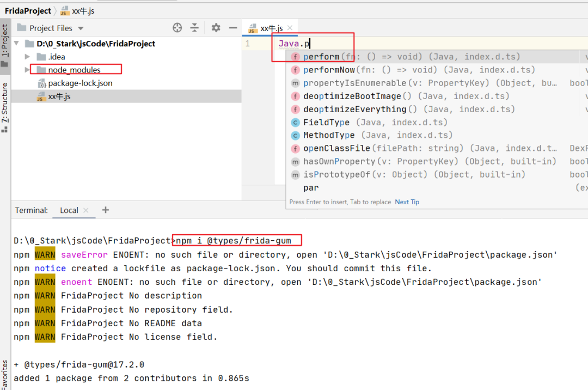This screenshot has width=588, height=390.
Task: Add a new terminal session with plus
Action: [106, 210]
